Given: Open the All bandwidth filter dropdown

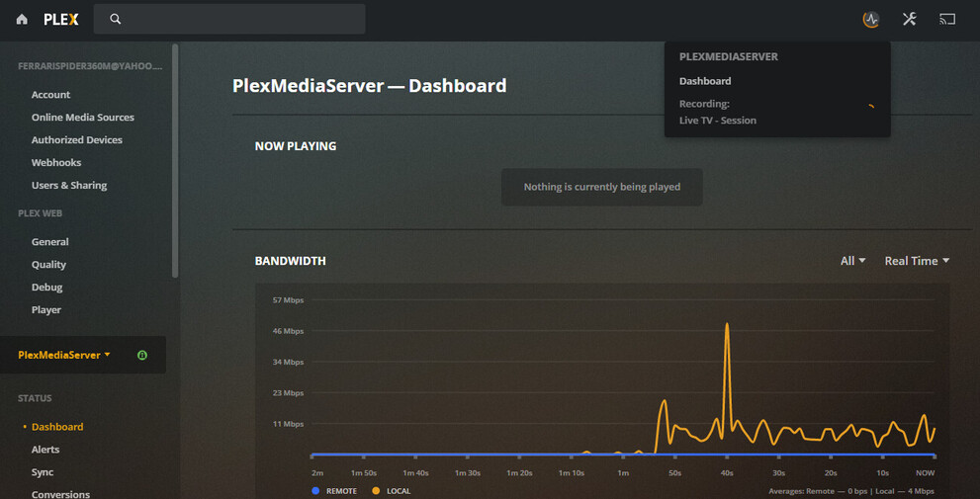Looking at the screenshot, I should point(853,261).
